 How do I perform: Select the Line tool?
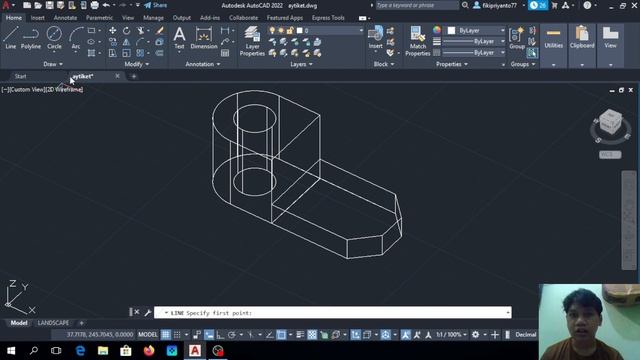pyautogui.click(x=11, y=38)
